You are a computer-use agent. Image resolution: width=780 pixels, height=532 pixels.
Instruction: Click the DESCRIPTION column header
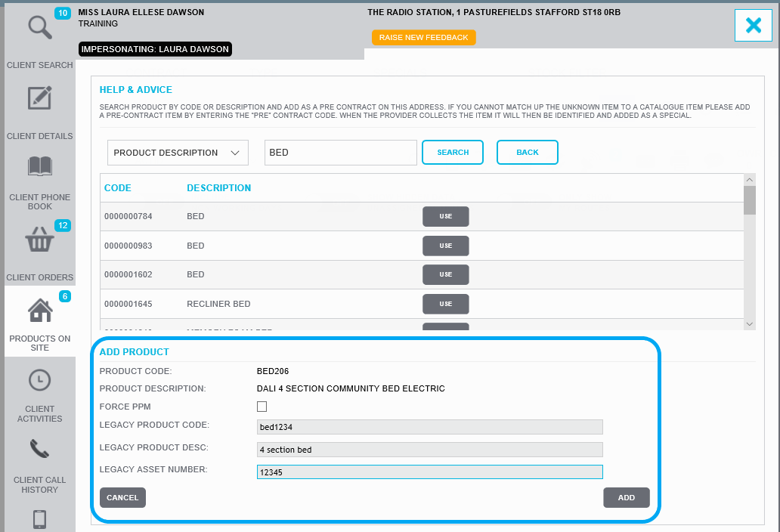219,188
